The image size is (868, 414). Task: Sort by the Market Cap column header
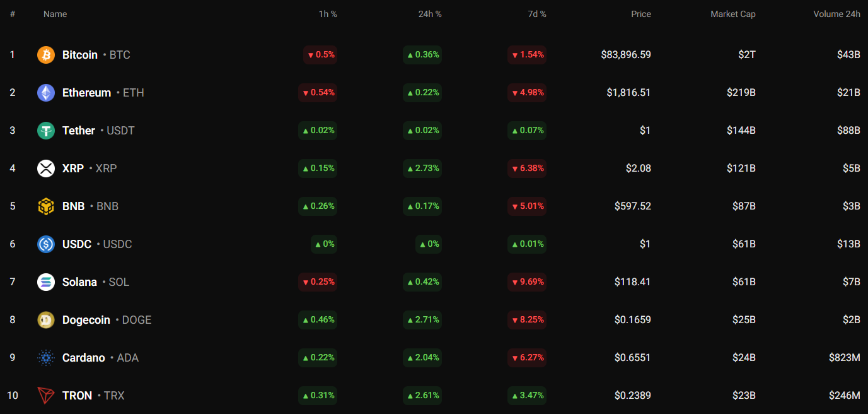click(732, 14)
